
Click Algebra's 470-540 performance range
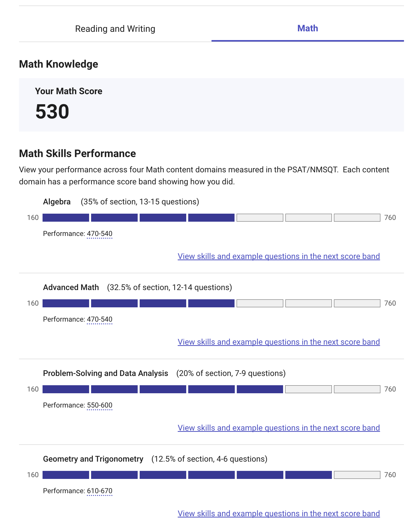[100, 234]
